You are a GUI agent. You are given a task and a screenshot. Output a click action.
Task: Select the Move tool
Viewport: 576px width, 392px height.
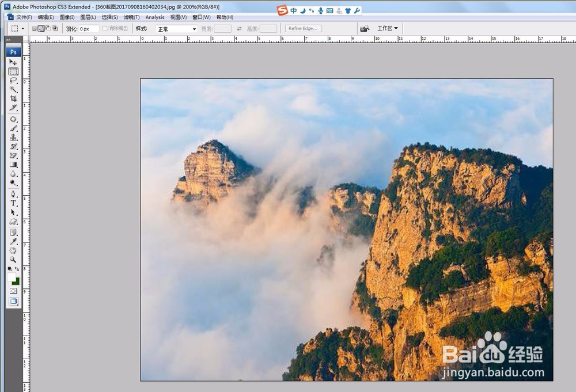13,62
